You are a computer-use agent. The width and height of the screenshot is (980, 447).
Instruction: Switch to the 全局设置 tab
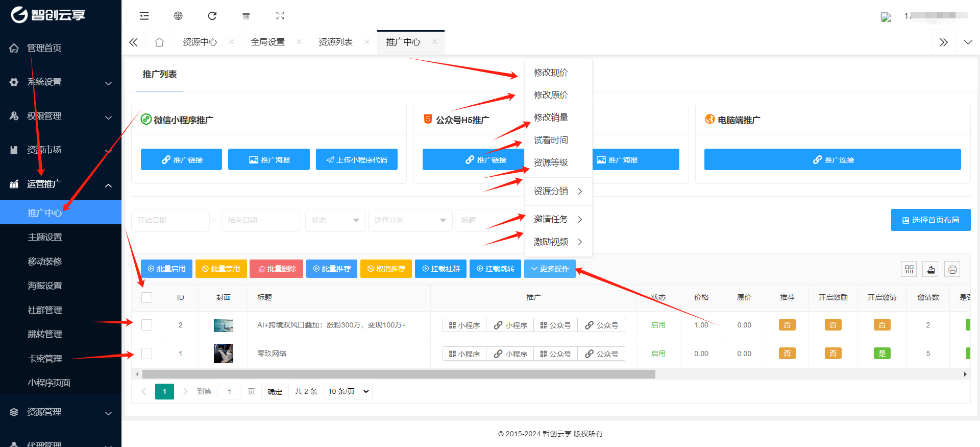pos(268,42)
